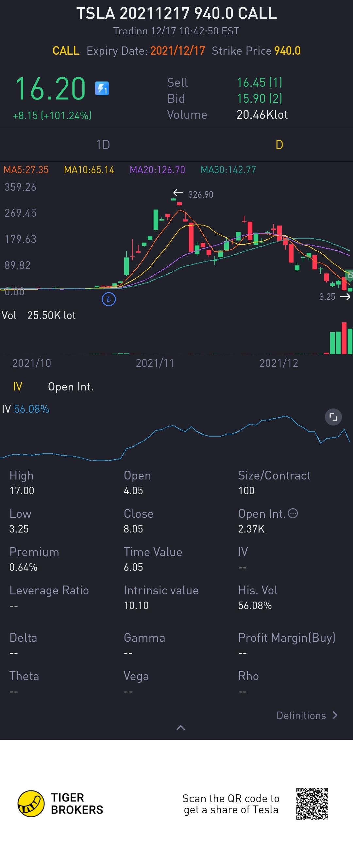Tap the info icon beside Open Int.
353x868 pixels.
point(293,513)
